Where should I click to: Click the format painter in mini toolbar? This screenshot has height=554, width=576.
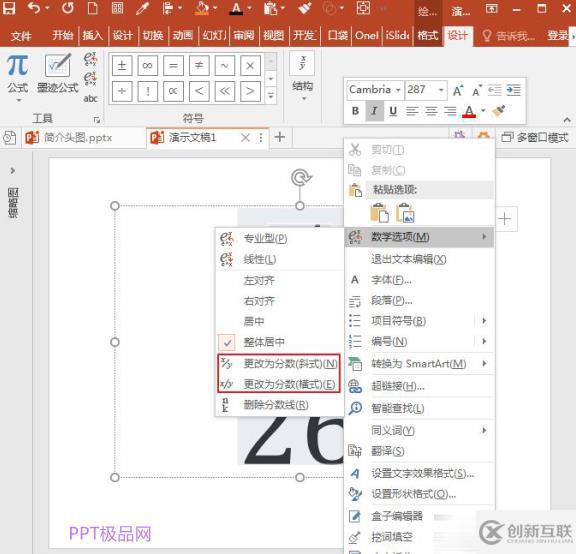tap(499, 111)
